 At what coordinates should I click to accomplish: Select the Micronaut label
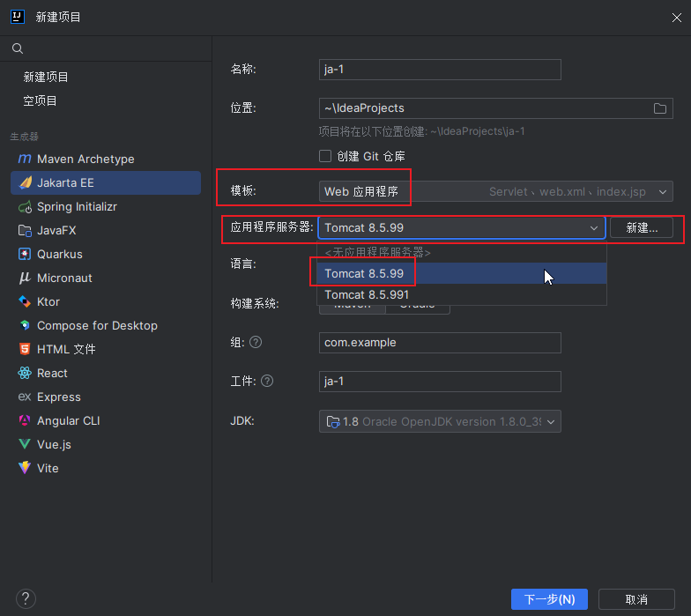[64, 278]
